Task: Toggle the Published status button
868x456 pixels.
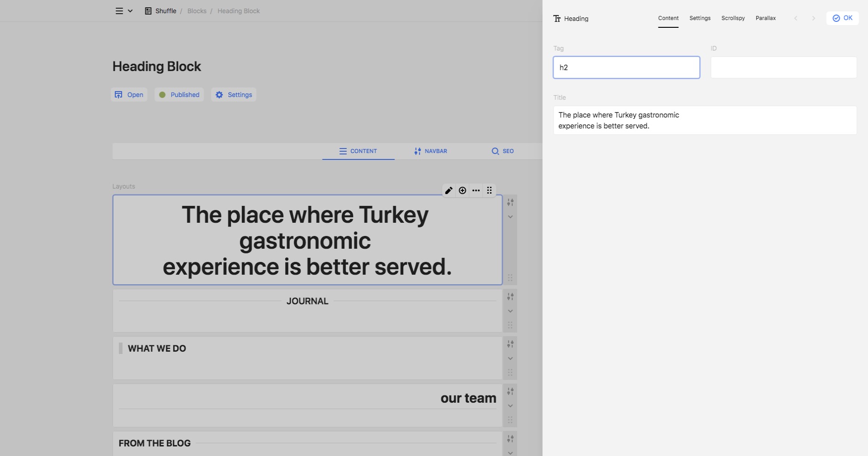Action: tap(179, 95)
